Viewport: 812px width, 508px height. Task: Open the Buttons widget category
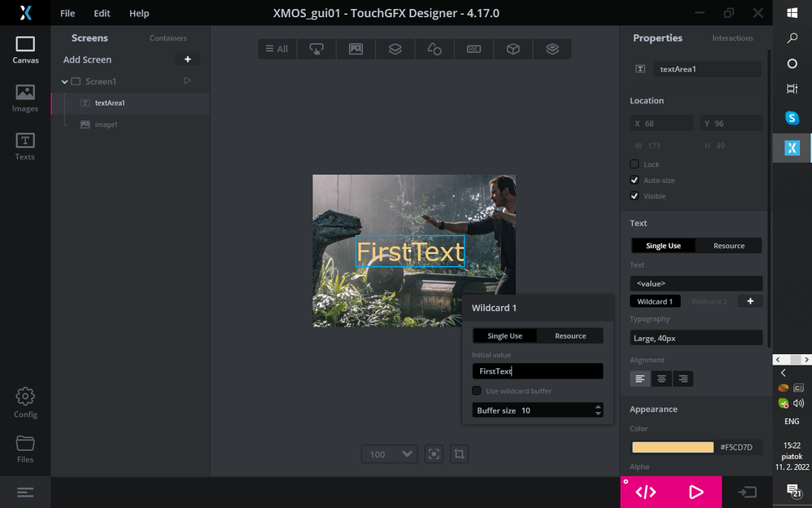[x=317, y=49]
